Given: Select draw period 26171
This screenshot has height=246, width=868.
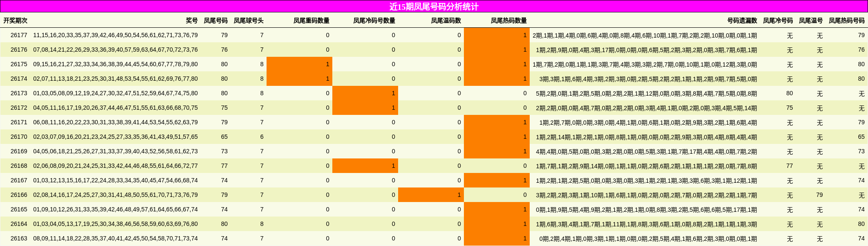Looking at the screenshot, I should coord(19,122).
